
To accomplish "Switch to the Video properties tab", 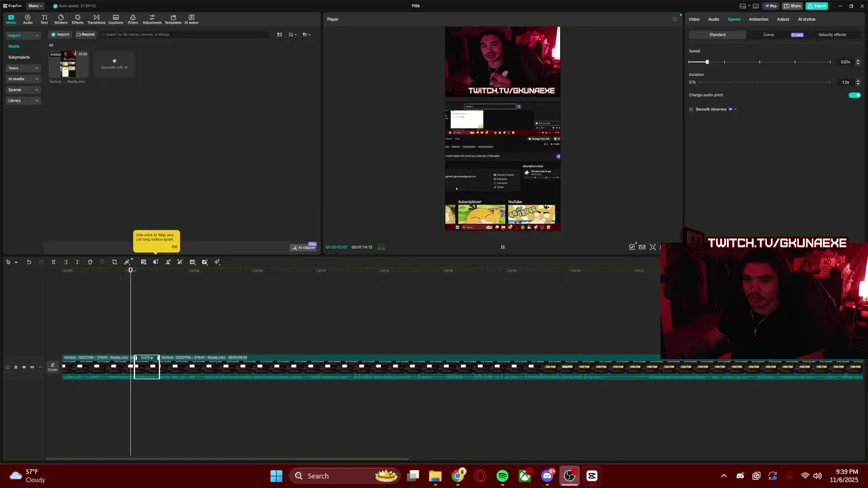I will point(694,19).
